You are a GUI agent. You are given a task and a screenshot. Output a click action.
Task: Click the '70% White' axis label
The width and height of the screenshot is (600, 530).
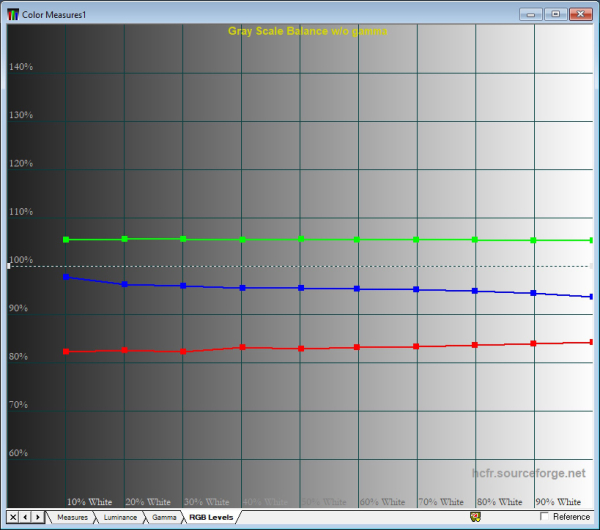tap(441, 502)
